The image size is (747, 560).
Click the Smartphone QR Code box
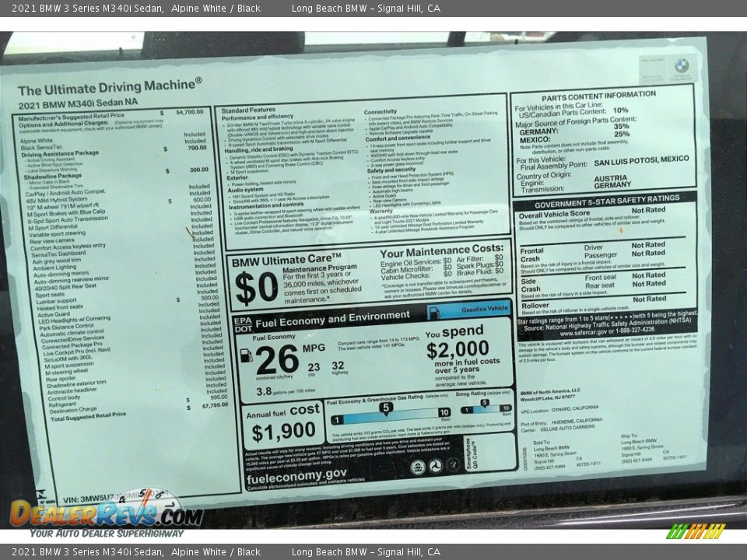point(492,453)
